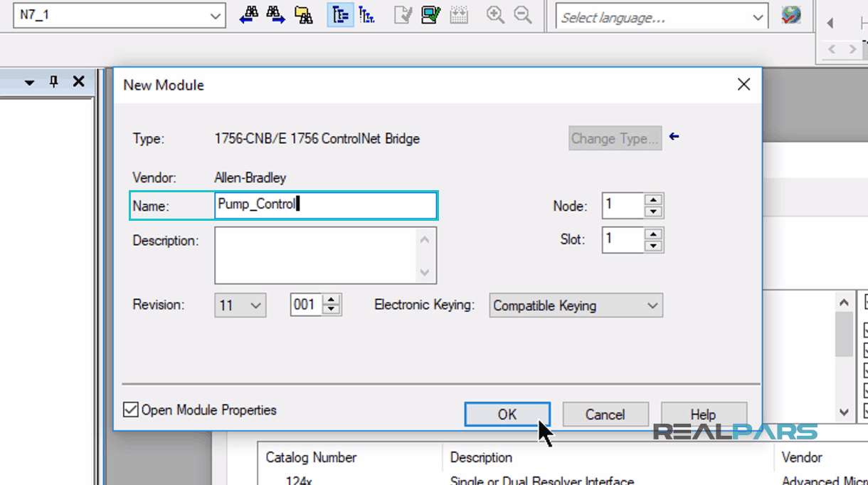The image size is (868, 485).
Task: Click the globe icon next to language selector
Action: click(791, 16)
